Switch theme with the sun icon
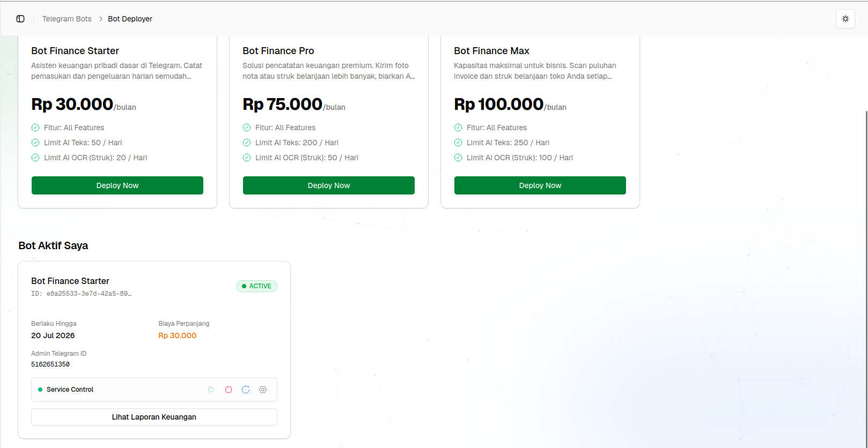The height and width of the screenshot is (448, 868). (x=845, y=19)
